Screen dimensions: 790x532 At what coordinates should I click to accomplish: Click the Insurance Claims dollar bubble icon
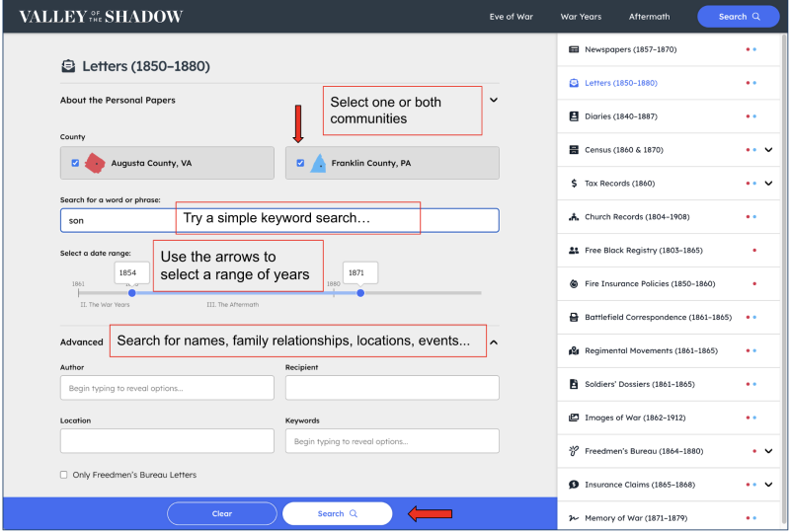click(574, 485)
